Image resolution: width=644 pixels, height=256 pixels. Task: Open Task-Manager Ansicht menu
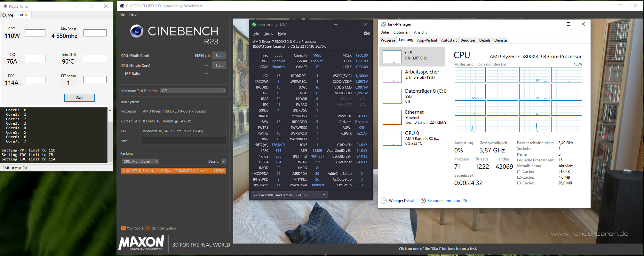point(420,32)
